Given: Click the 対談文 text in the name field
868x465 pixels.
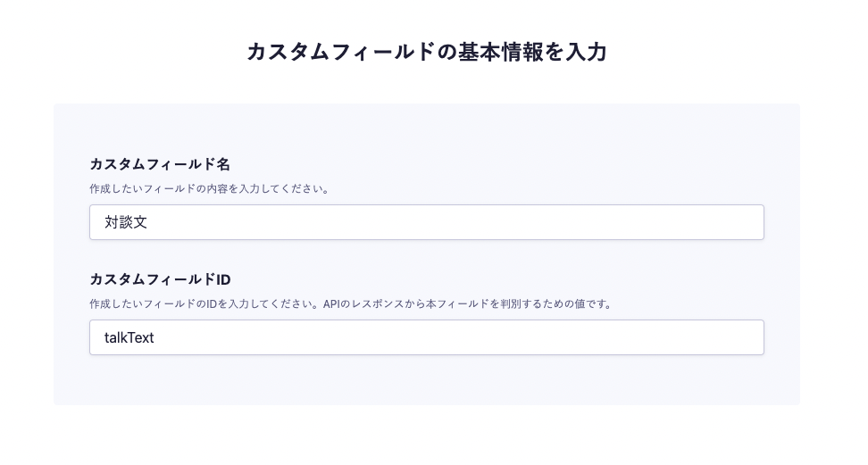Looking at the screenshot, I should (126, 222).
